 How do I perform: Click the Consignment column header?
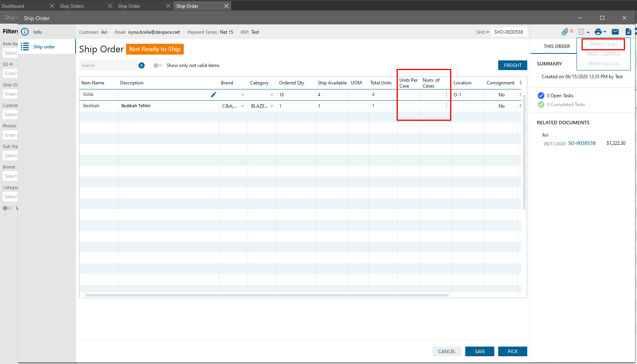pos(501,83)
